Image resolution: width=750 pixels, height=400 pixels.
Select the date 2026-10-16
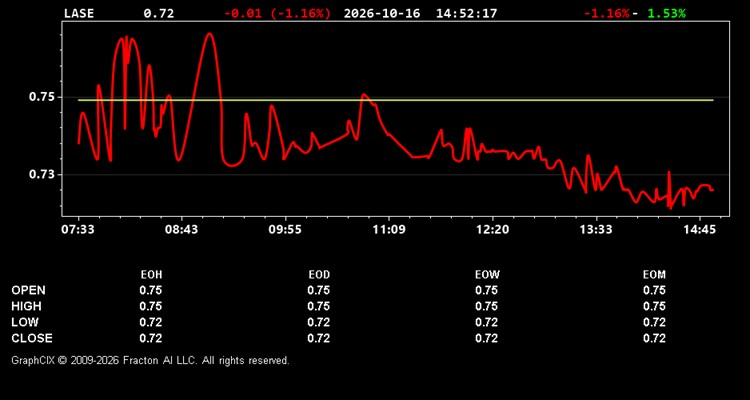coord(382,13)
